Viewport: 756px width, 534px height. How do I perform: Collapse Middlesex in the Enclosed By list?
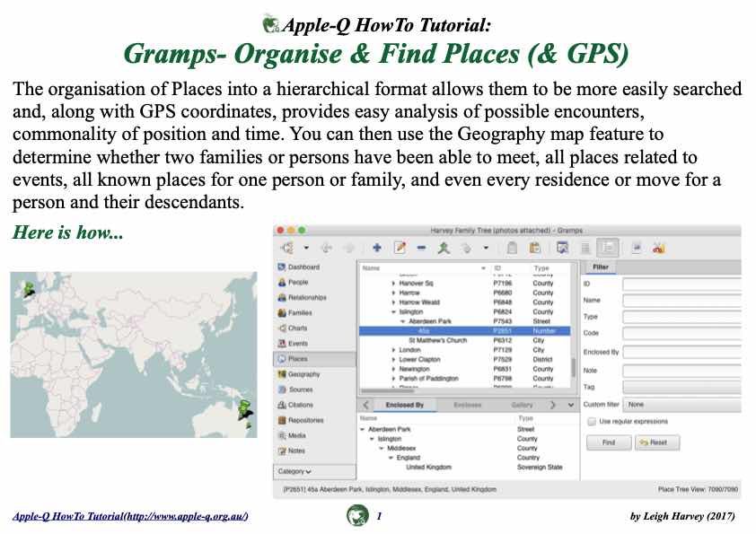tap(382, 448)
